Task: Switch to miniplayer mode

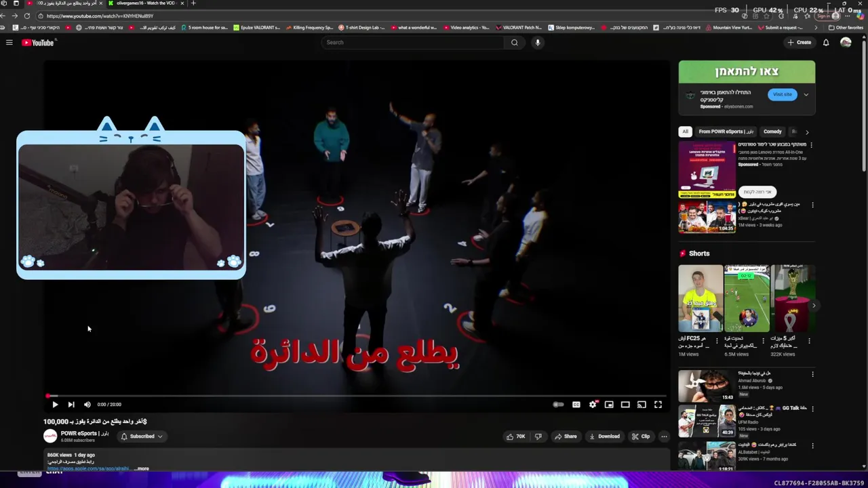Action: click(609, 405)
